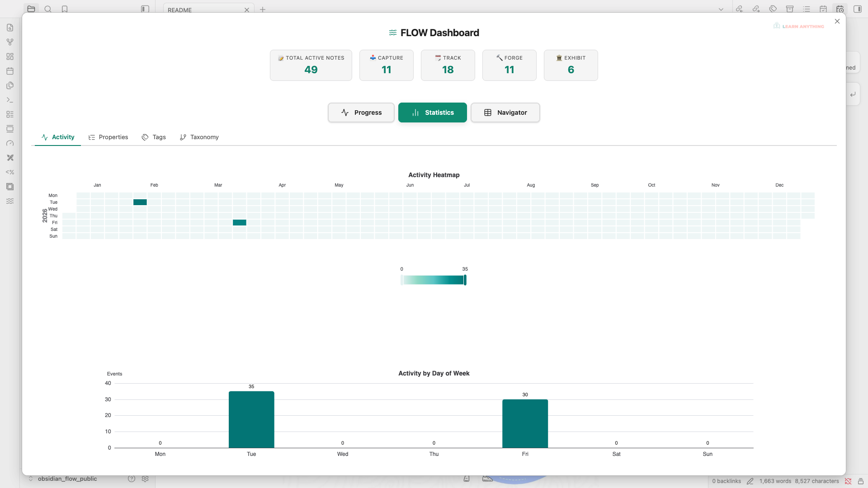Viewport: 868px width, 488px height.
Task: Click the file explorer folder icon
Action: 31,9
